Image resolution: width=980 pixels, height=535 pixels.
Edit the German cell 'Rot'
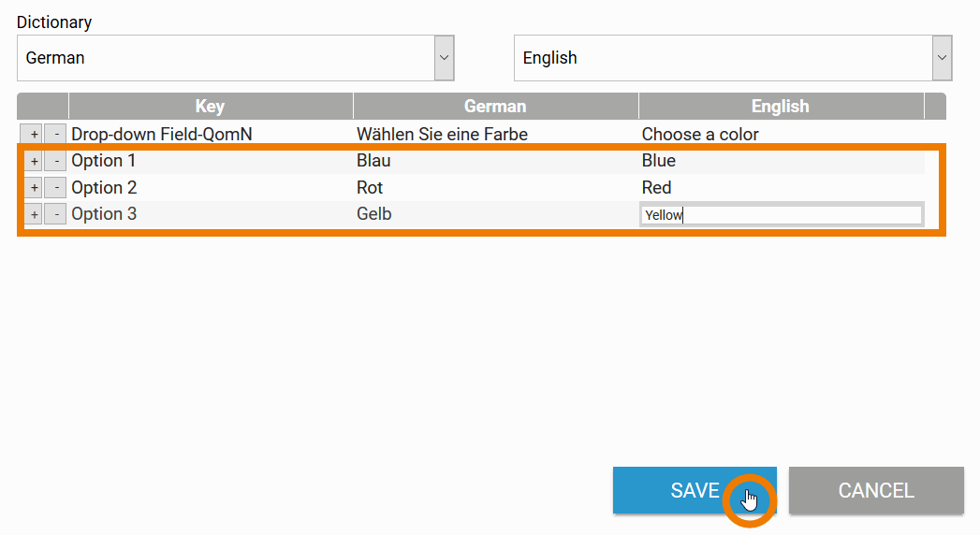click(x=371, y=188)
